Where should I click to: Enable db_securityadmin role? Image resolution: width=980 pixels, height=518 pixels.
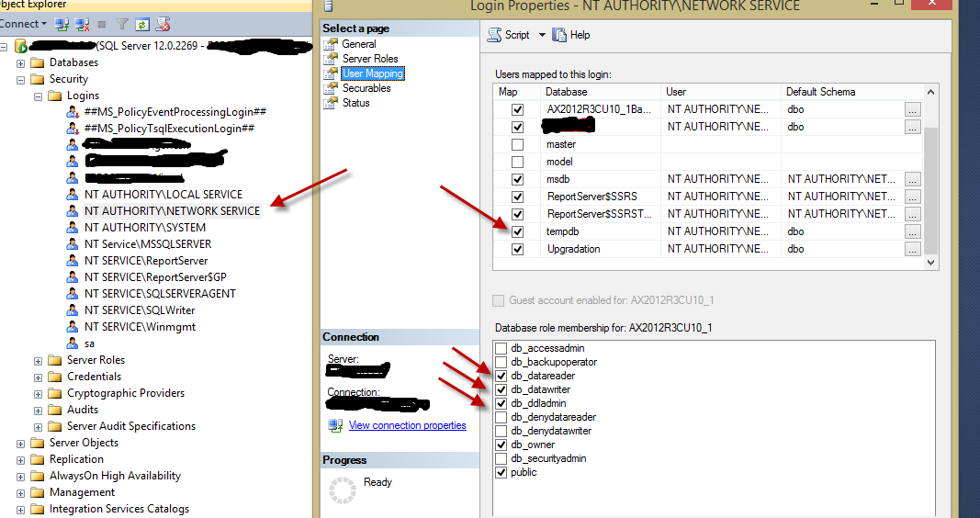point(501,458)
